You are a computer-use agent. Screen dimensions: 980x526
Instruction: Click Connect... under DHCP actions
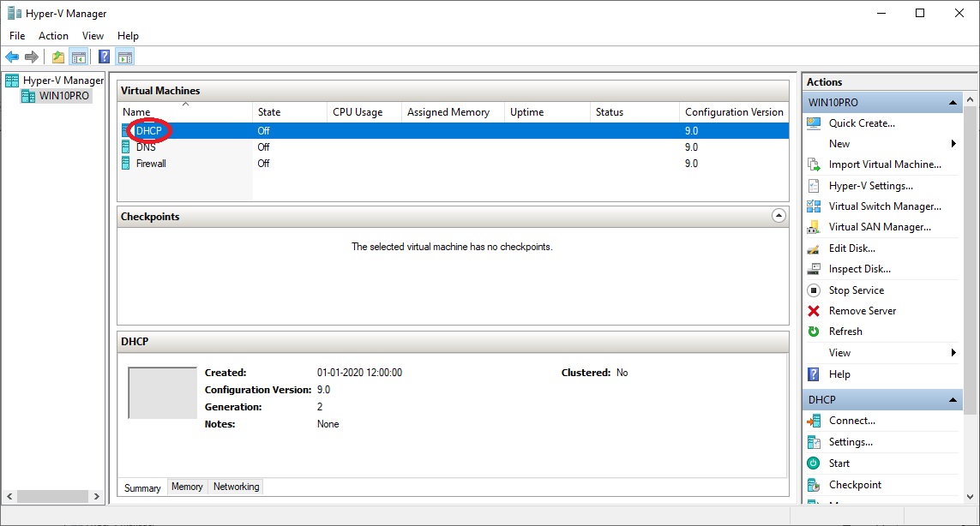(852, 421)
